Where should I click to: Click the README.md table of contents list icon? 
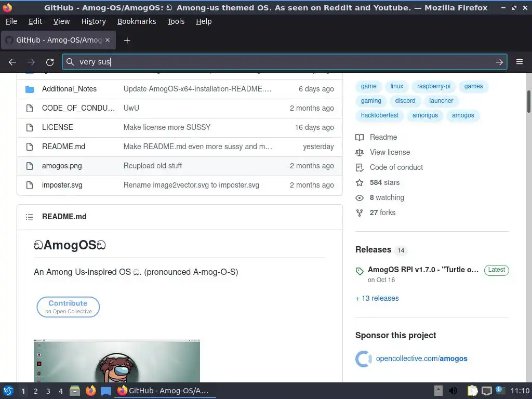click(30, 217)
